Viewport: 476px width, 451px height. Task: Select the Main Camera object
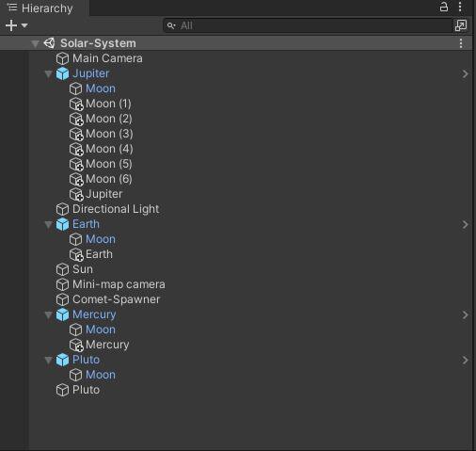tap(107, 58)
